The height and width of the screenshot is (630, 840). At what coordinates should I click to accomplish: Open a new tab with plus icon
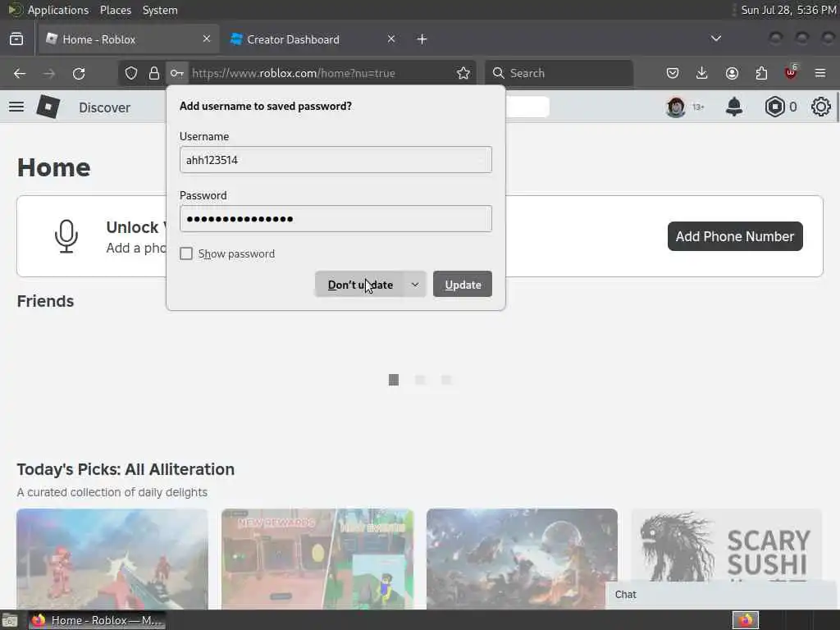point(422,39)
